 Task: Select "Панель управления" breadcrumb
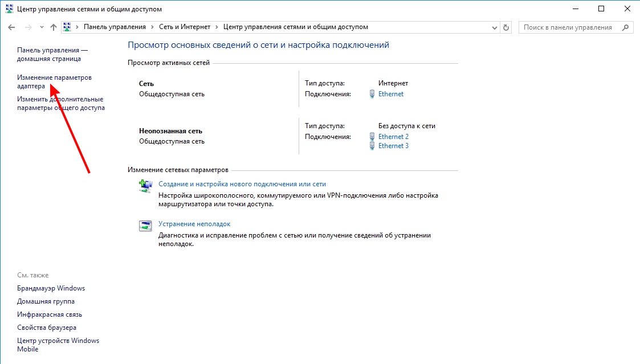[x=115, y=27]
